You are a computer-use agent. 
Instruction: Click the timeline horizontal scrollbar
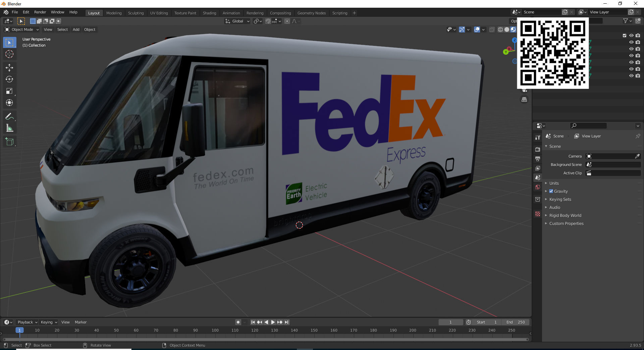point(266,339)
